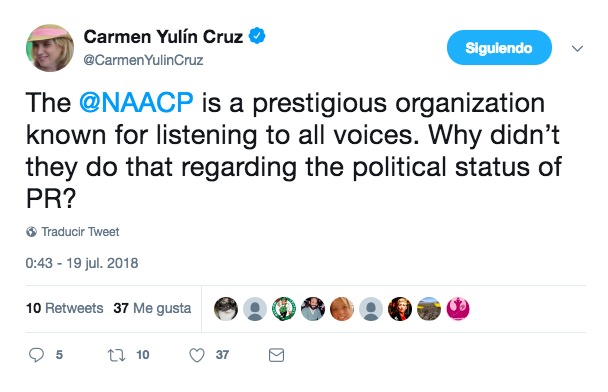This screenshot has width=608, height=392.
Task: Retweet using the retweet arrows icon
Action: coord(116,355)
